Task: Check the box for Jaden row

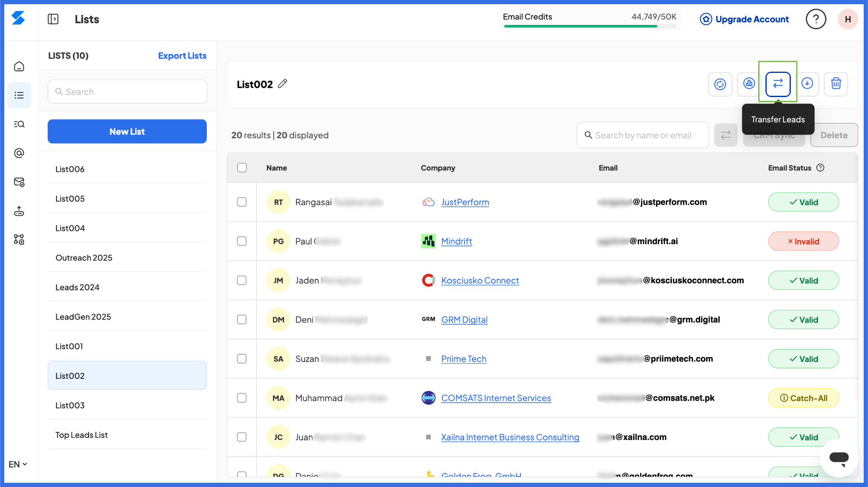Action: (242, 281)
